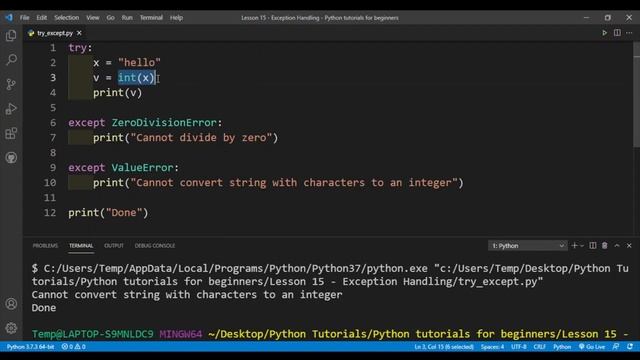Click the VS Code logo icon
The image size is (640, 360).
click(9, 18)
